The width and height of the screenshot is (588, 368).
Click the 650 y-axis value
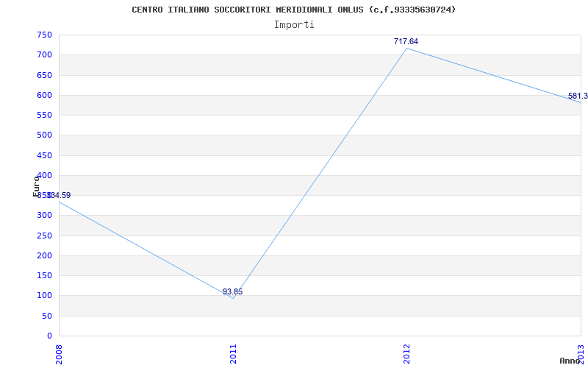tap(44, 75)
